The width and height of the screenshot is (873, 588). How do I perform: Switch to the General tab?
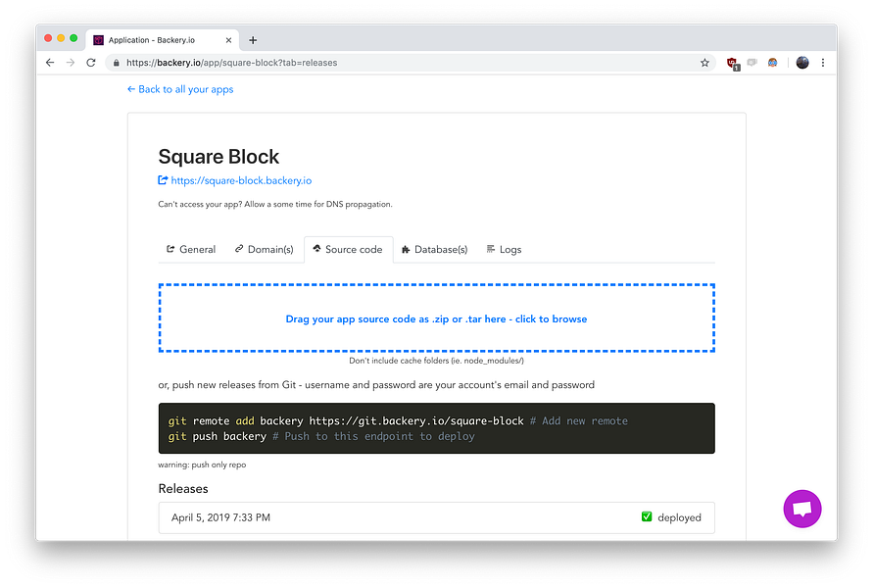(191, 250)
